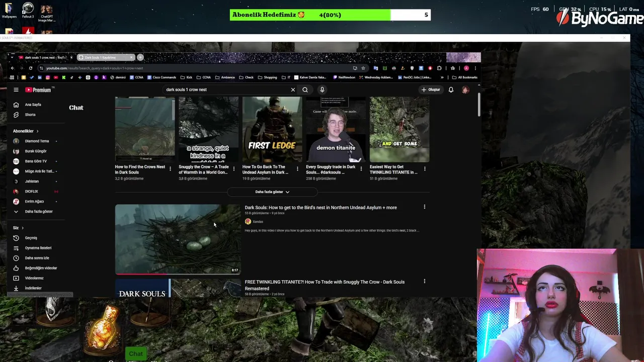The width and height of the screenshot is (644, 362).
Task: Switch to dark souls 1 crow nest tab
Action: 45,57
